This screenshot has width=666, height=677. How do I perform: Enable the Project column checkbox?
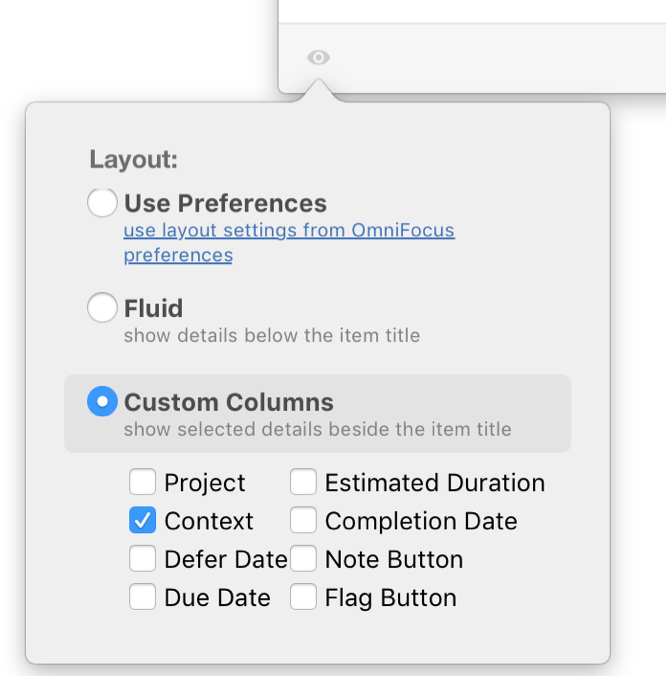(143, 483)
